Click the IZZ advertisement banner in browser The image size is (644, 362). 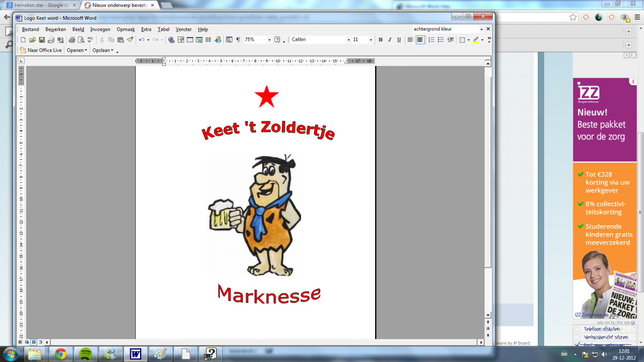pos(605,198)
